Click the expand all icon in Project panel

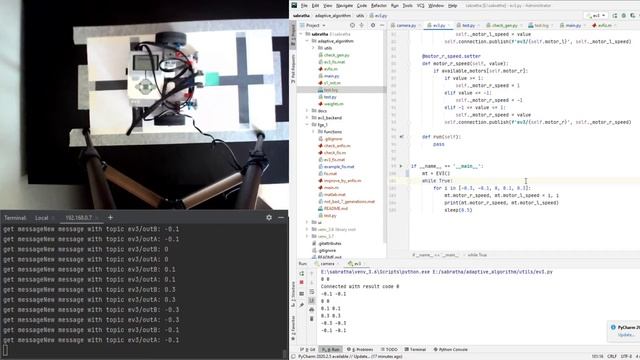click(362, 25)
